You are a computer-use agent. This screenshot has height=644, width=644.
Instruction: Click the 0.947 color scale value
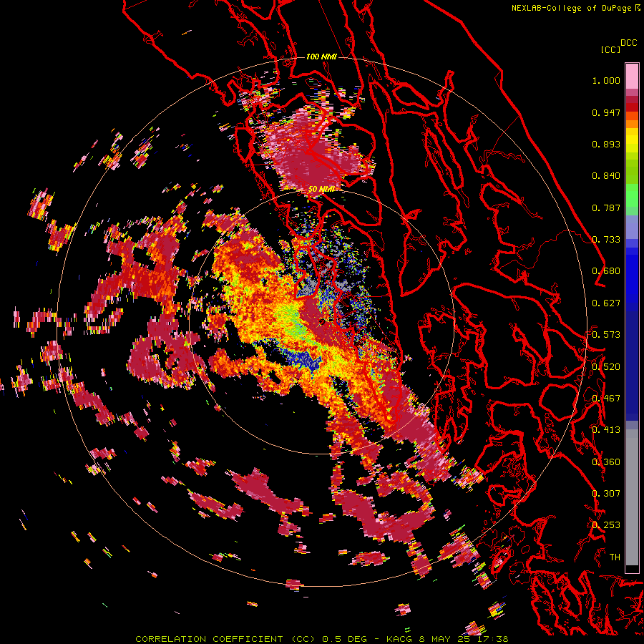click(606, 112)
